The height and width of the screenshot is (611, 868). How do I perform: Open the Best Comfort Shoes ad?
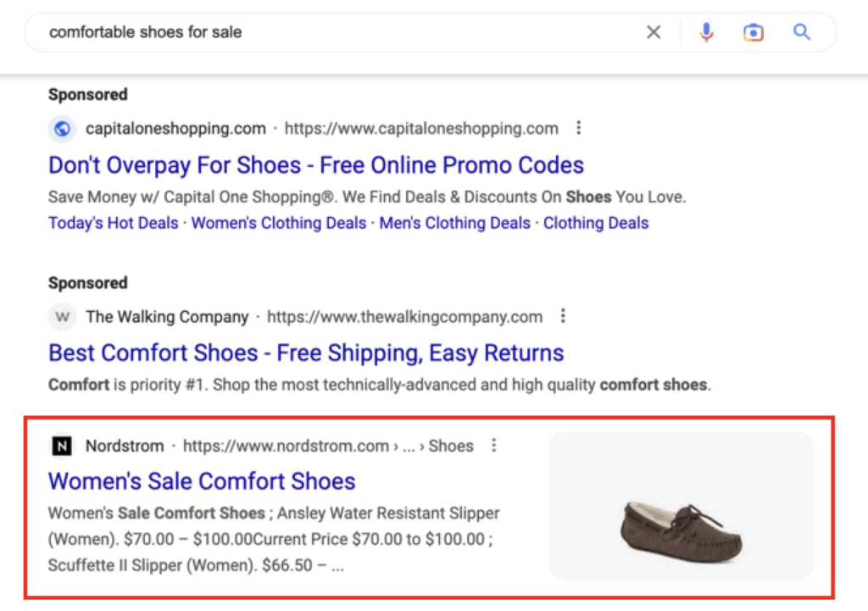coord(306,353)
